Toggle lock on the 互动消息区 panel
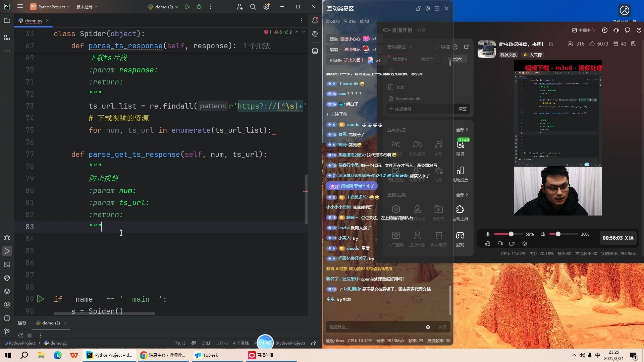This screenshot has width=644, height=362. click(x=418, y=8)
